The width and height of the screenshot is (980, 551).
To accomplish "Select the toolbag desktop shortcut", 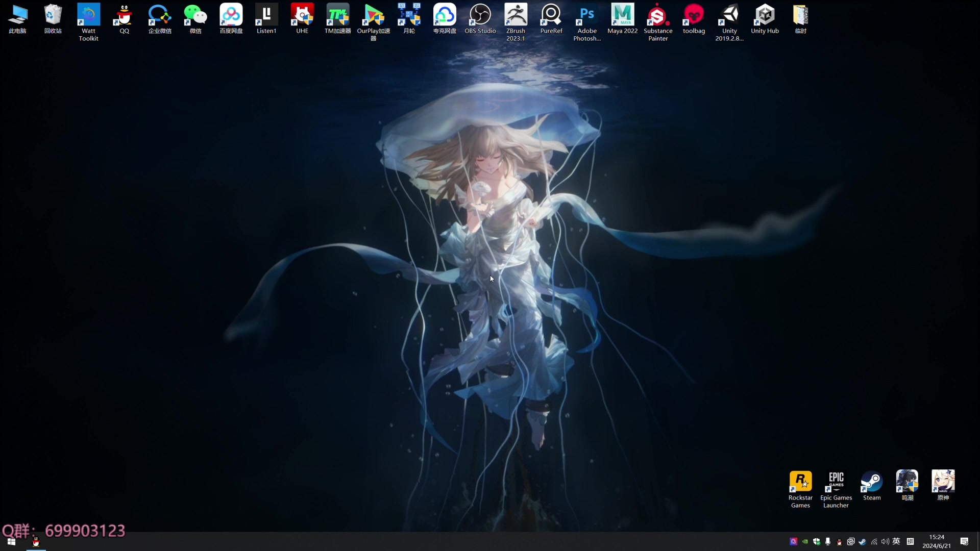I will pos(694,19).
